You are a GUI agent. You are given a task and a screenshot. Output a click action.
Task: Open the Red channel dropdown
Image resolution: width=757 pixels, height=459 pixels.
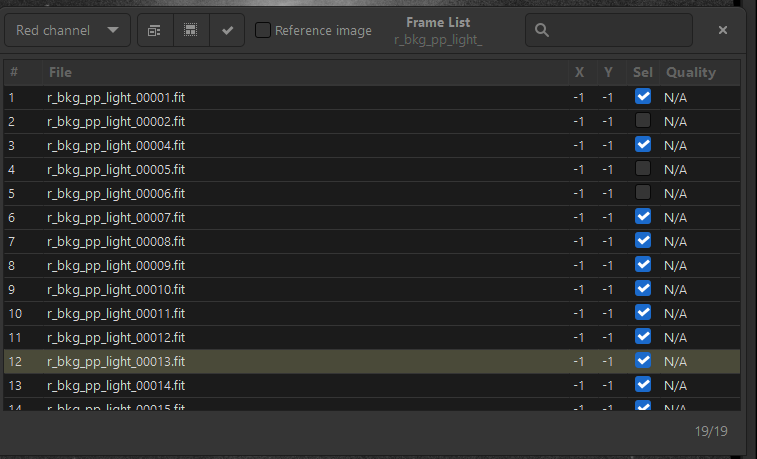[x=67, y=31]
